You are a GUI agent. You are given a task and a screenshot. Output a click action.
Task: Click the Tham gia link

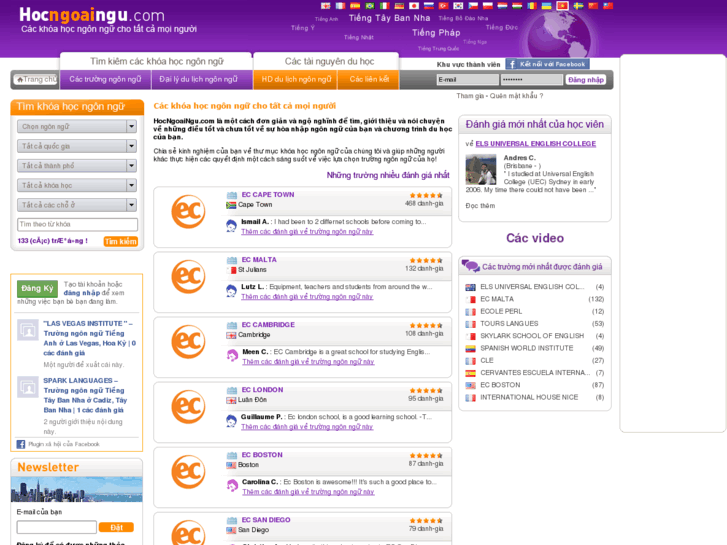coord(469,96)
